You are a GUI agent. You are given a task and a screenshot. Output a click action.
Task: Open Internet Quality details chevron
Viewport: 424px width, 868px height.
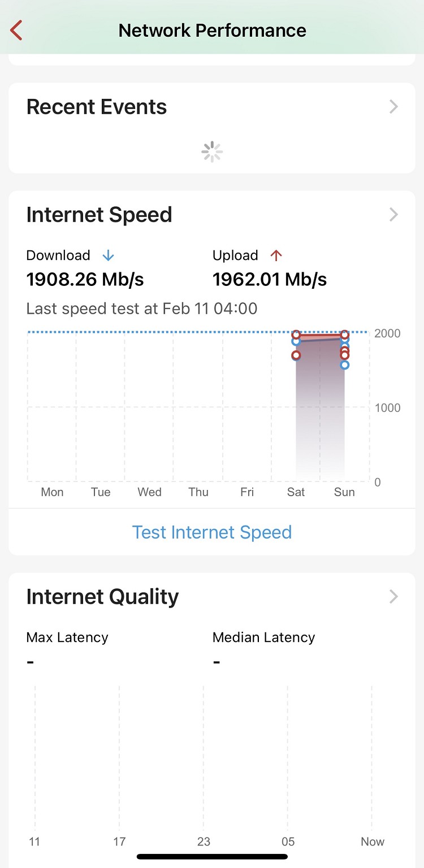coord(394,597)
